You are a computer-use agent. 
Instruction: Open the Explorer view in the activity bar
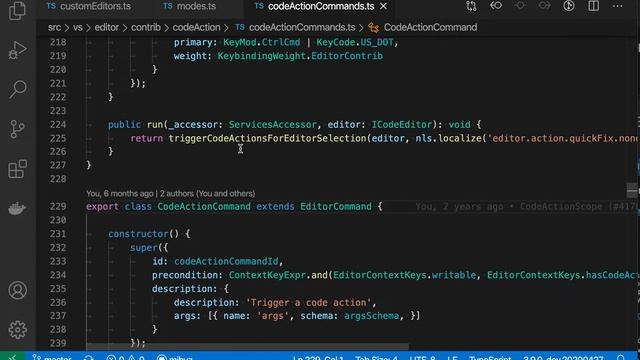click(17, 10)
